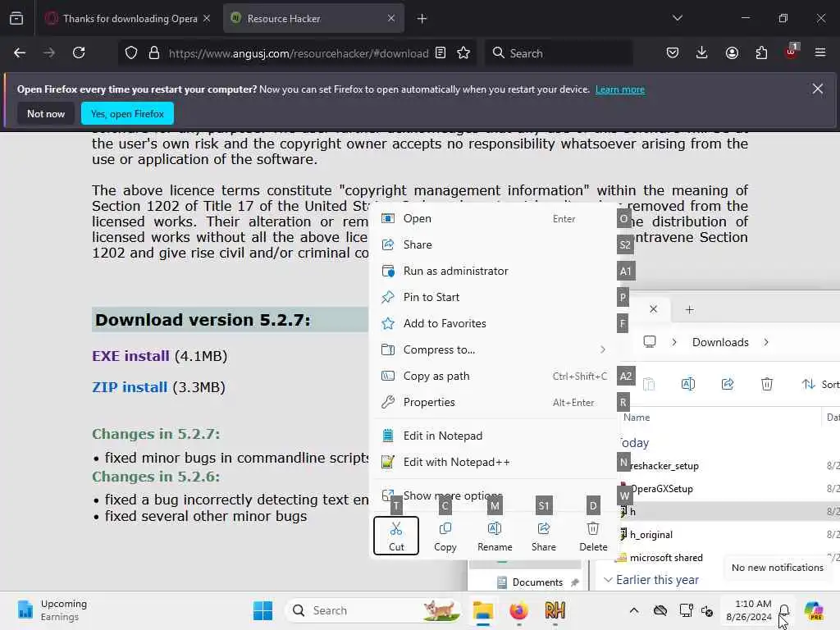This screenshot has width=840, height=630.
Task: Reload the Firefox page
Action: tap(79, 53)
